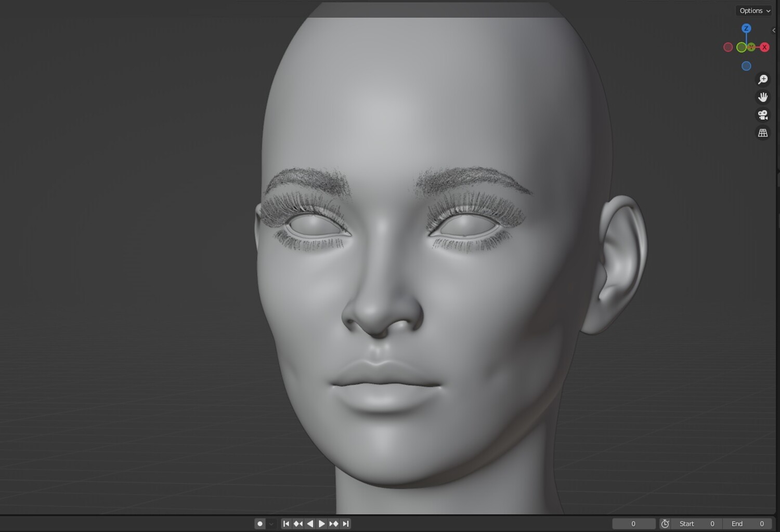Click the unlabeled red negative X axis dot
Image resolution: width=780 pixels, height=532 pixels.
728,47
